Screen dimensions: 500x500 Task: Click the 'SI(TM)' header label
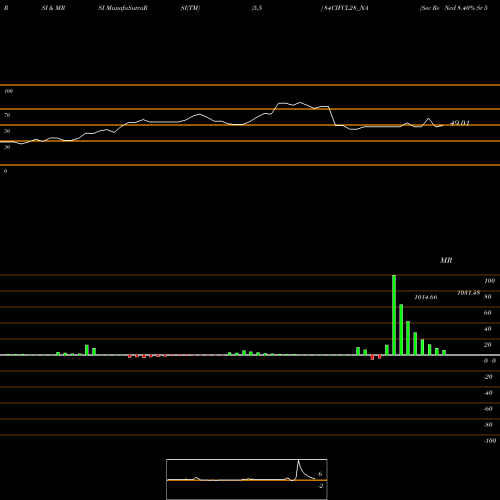pos(190,8)
